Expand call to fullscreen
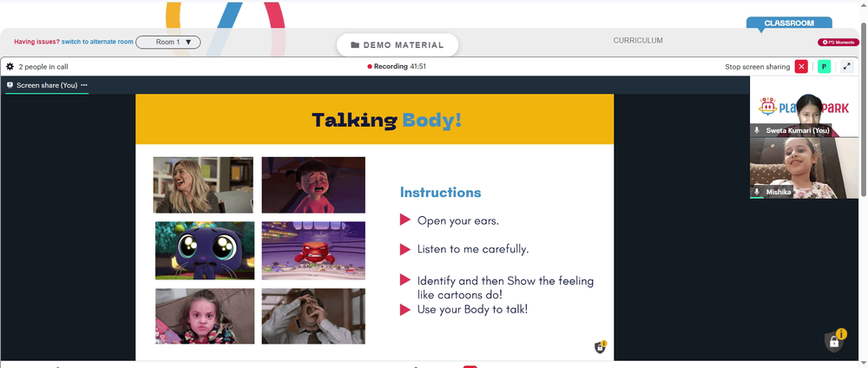This screenshot has width=868, height=368. (846, 67)
